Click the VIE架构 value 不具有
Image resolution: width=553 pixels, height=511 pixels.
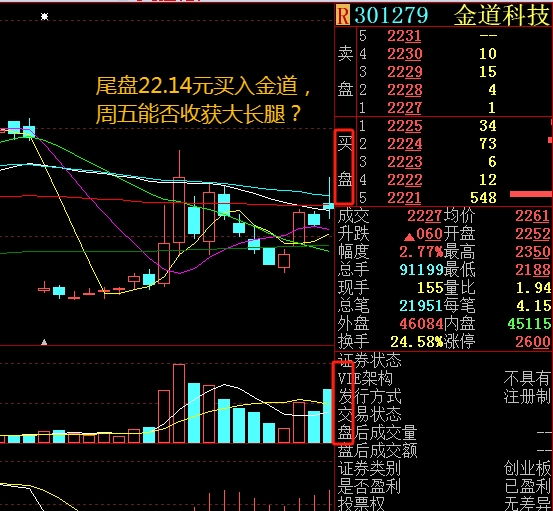pyautogui.click(x=527, y=378)
